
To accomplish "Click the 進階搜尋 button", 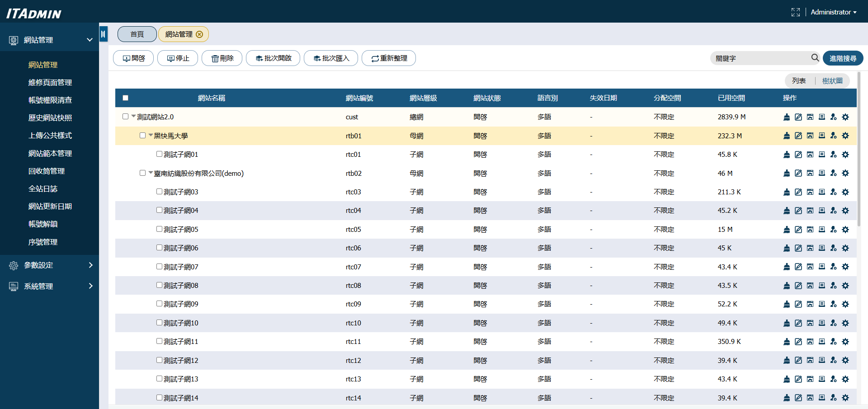I will point(843,58).
